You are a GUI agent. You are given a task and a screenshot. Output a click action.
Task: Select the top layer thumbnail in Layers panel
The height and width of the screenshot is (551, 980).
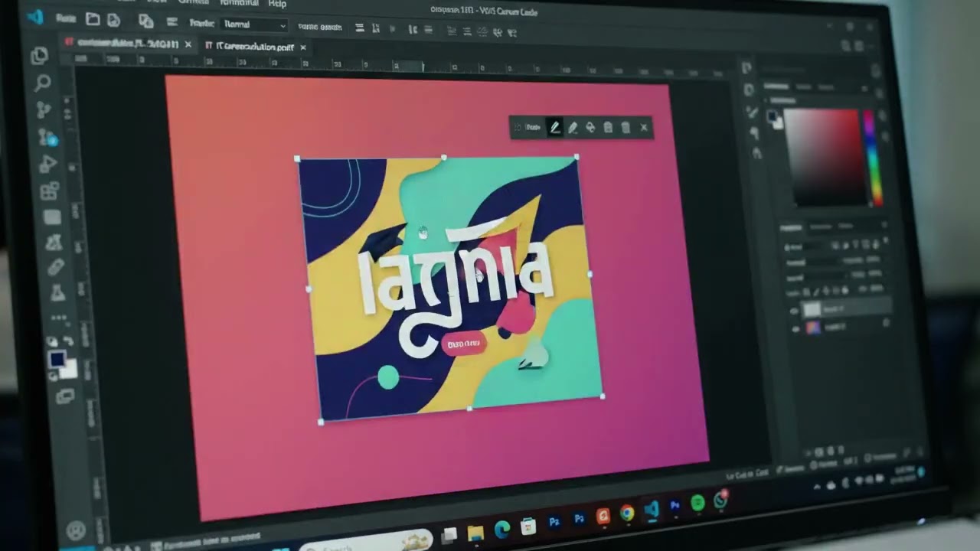pos(812,309)
